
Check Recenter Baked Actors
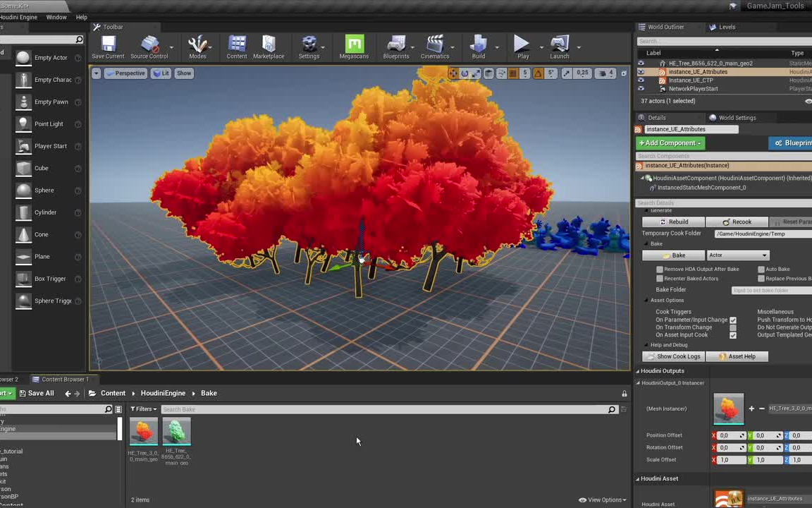pyautogui.click(x=660, y=278)
